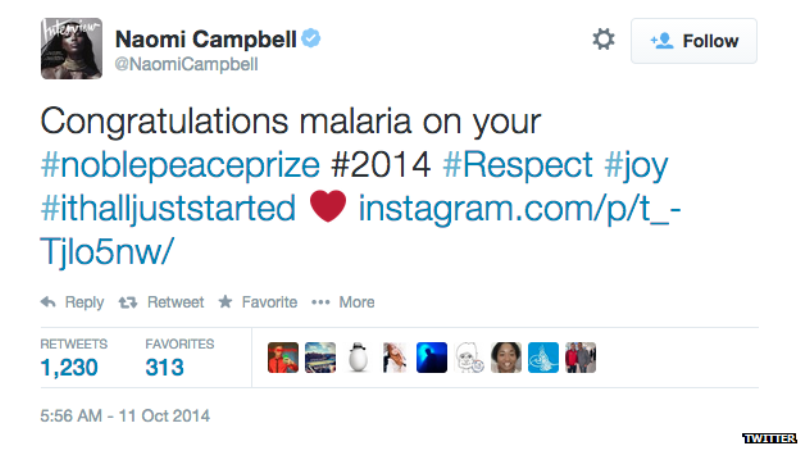This screenshot has width=800, height=450.
Task: Click the reply arrow icon
Action: point(48,302)
